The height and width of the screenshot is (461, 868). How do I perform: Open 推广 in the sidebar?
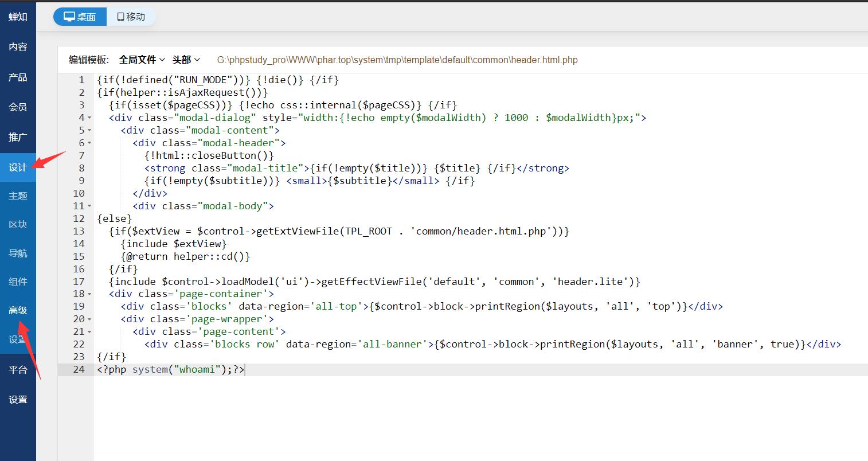[18, 137]
